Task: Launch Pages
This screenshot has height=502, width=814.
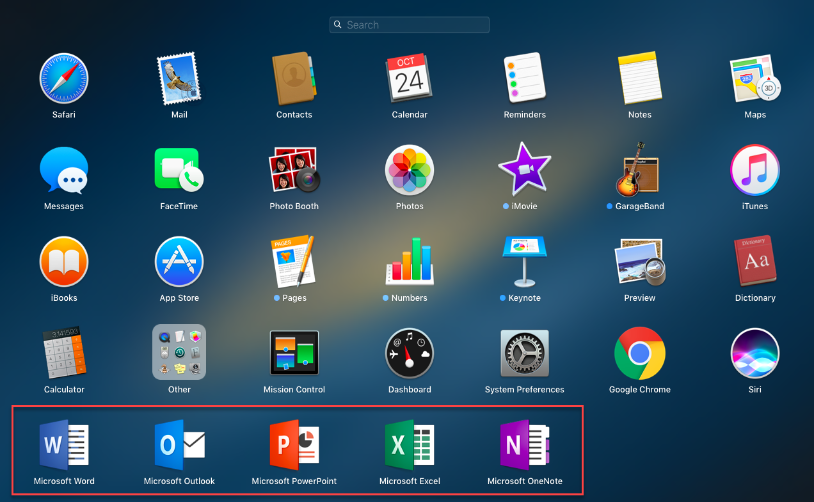Action: click(x=293, y=262)
